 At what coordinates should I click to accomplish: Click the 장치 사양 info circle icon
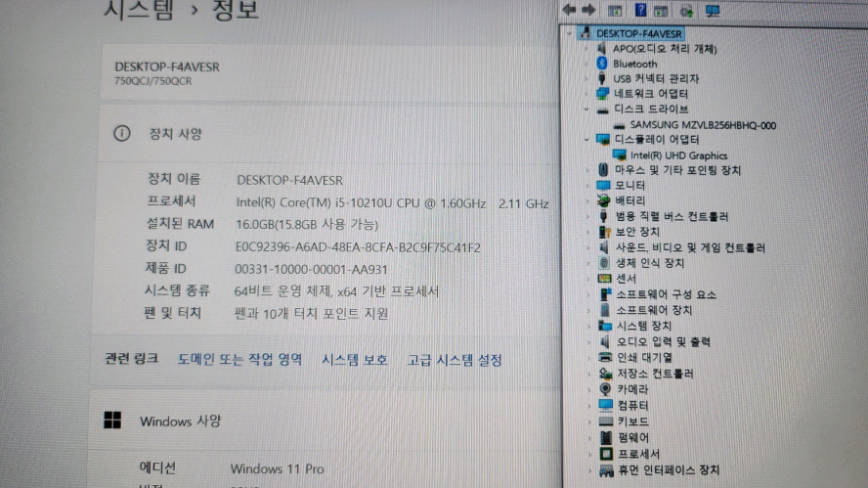point(122,134)
